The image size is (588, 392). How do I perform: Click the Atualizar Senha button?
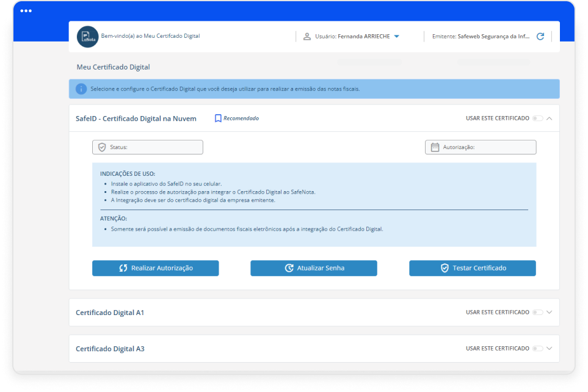[313, 268]
